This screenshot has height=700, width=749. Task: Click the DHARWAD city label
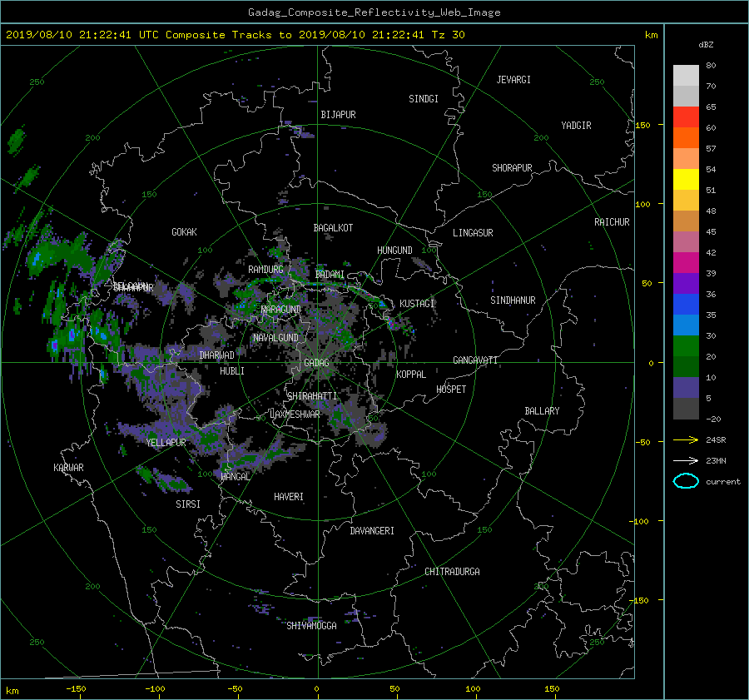pyautogui.click(x=217, y=355)
